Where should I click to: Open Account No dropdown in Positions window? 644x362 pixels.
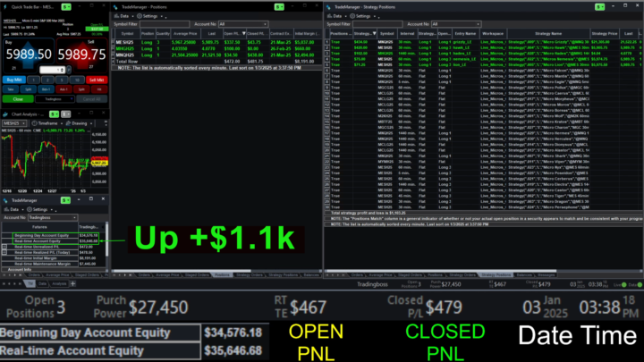coord(243,24)
